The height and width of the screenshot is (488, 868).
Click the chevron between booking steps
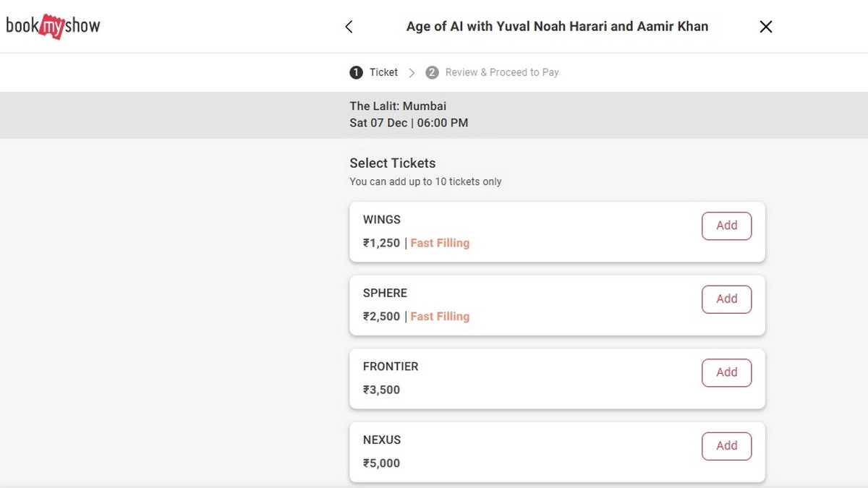(x=412, y=72)
